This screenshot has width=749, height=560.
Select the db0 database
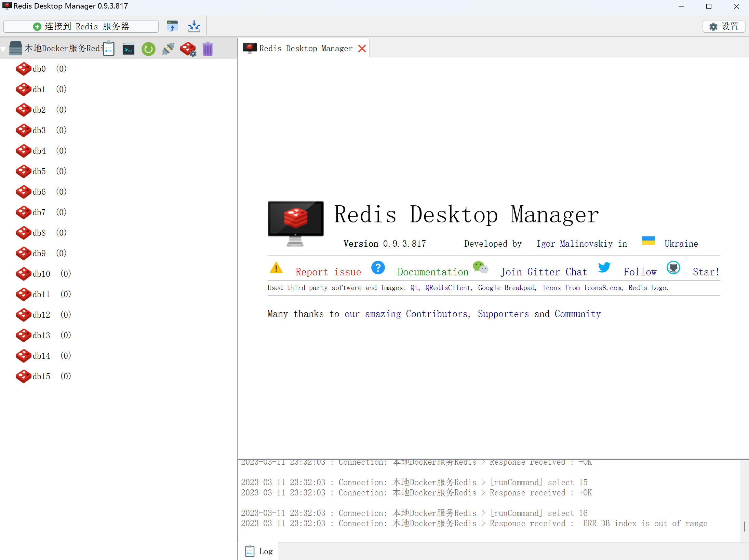[39, 69]
